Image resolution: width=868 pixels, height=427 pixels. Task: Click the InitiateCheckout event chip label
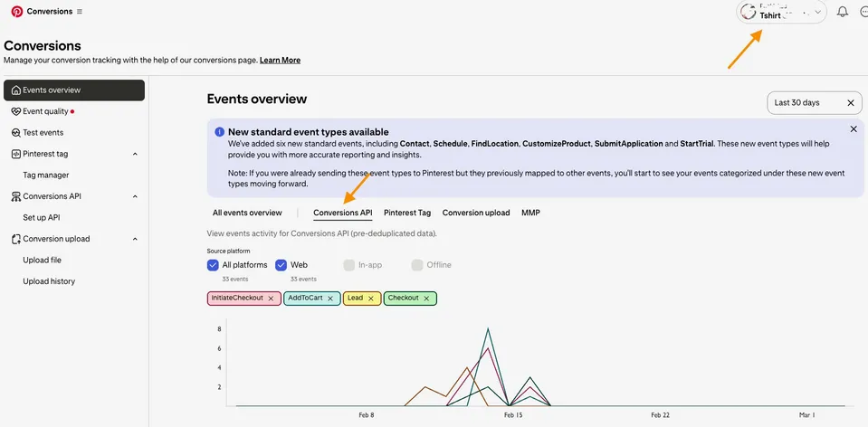coord(237,298)
